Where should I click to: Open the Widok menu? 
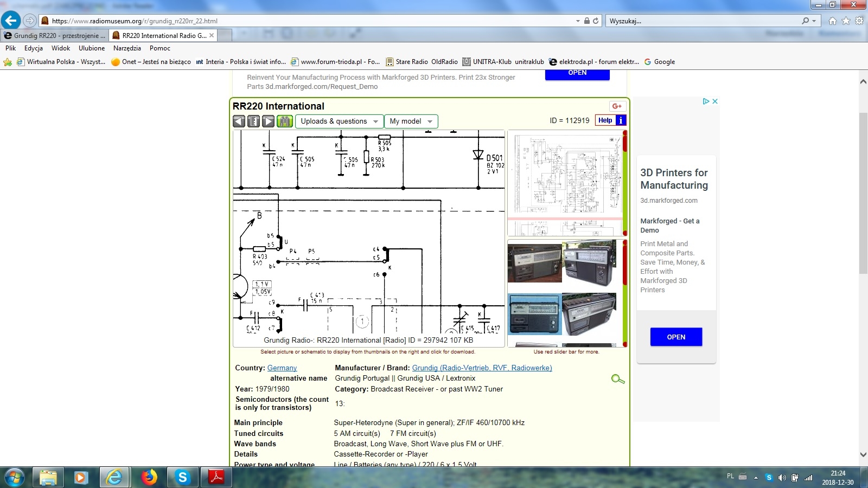61,48
